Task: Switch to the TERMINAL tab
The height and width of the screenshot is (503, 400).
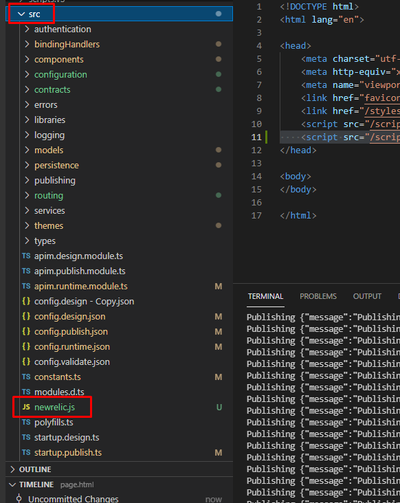Action: [x=265, y=296]
